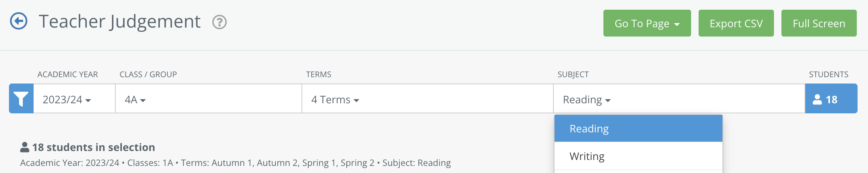868x173 pixels.
Task: Click the caret next to 4 Terms
Action: [356, 101]
